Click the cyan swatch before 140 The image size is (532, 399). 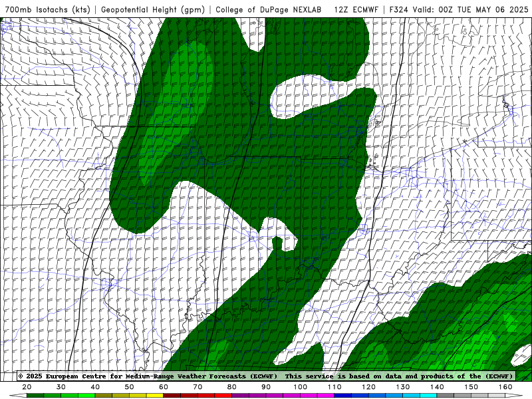(428, 396)
